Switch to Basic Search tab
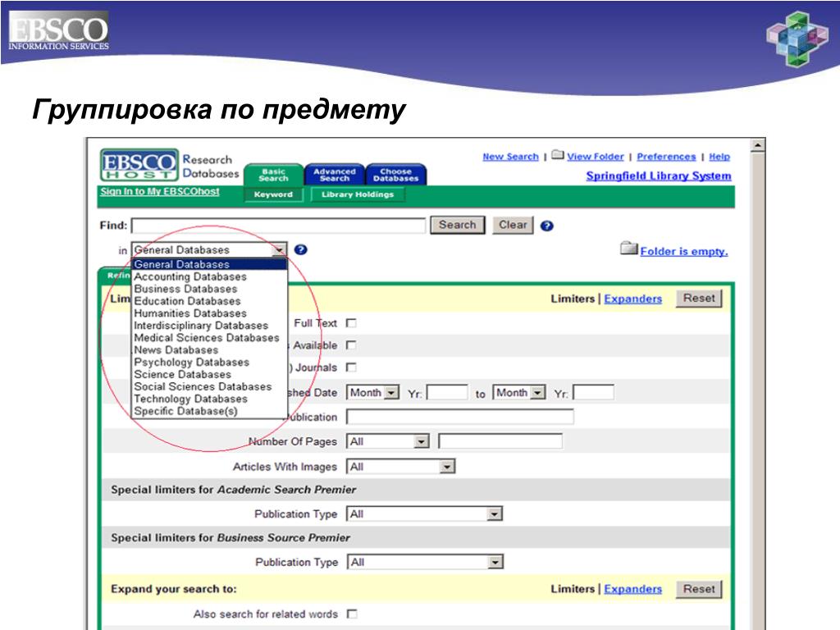Viewport: 840px width, 630px height. [273, 176]
